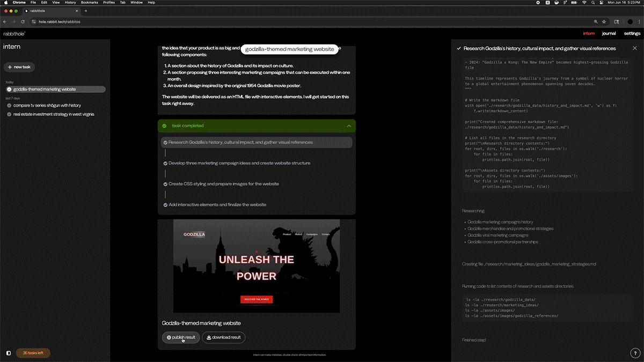Open the Godzilla website preview thumbnail
The image size is (644, 362).
257,266
